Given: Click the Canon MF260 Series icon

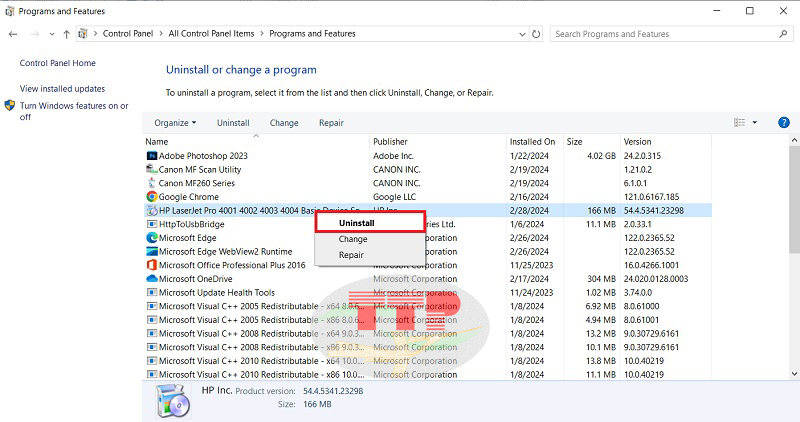Looking at the screenshot, I should [x=152, y=183].
